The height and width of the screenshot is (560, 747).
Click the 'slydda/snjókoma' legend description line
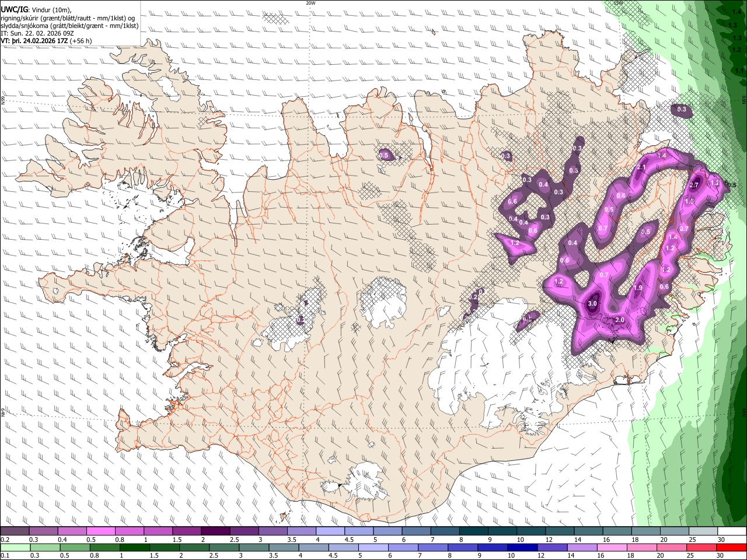[x=69, y=26]
